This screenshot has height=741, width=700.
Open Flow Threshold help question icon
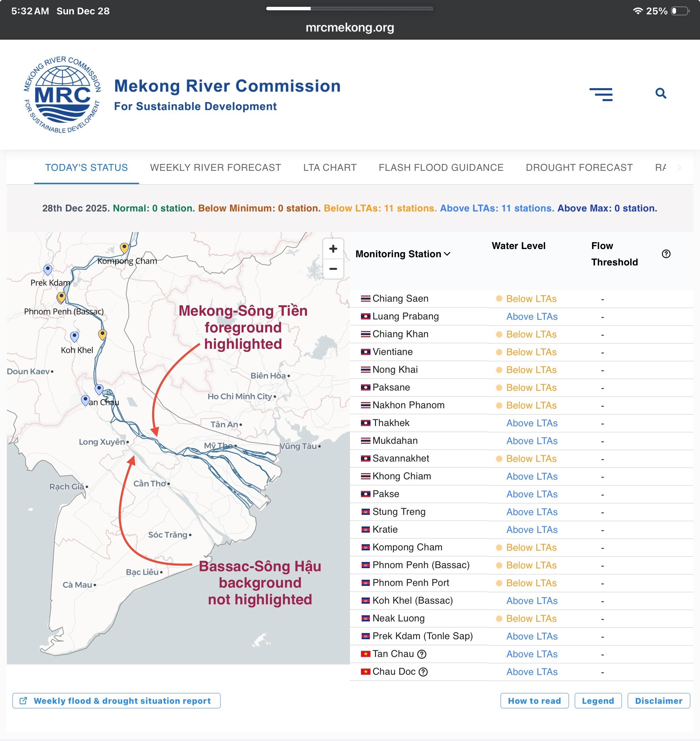point(666,254)
